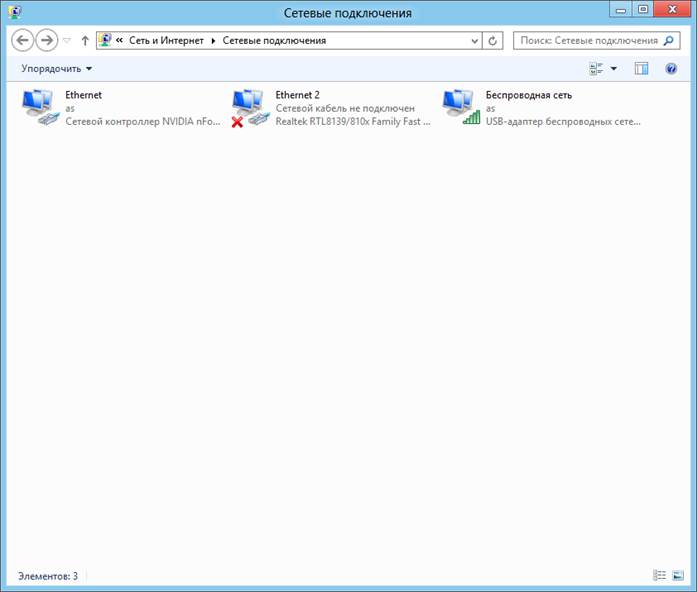
Task: Select the Ethernet adapter icon
Action: 40,107
